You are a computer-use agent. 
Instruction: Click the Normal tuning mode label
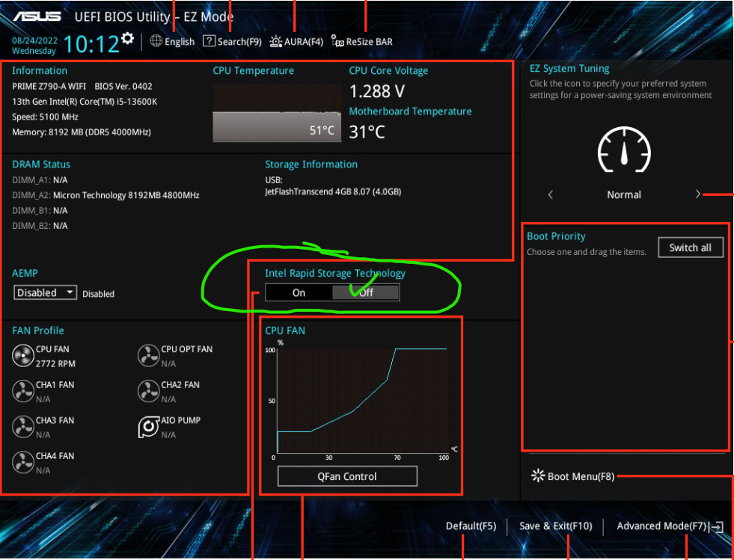[624, 194]
